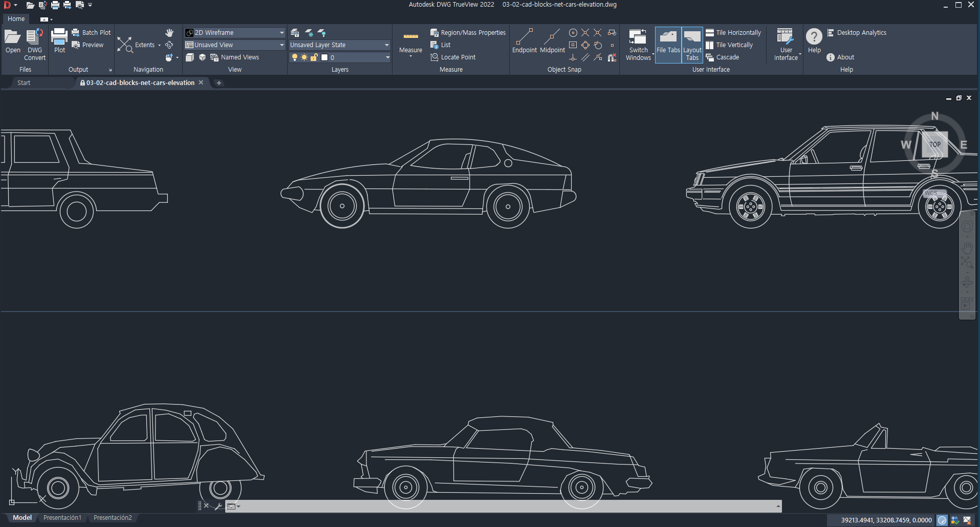The image size is (980, 527).
Task: Open a drawing with the ribbon Open button
Action: [x=13, y=41]
